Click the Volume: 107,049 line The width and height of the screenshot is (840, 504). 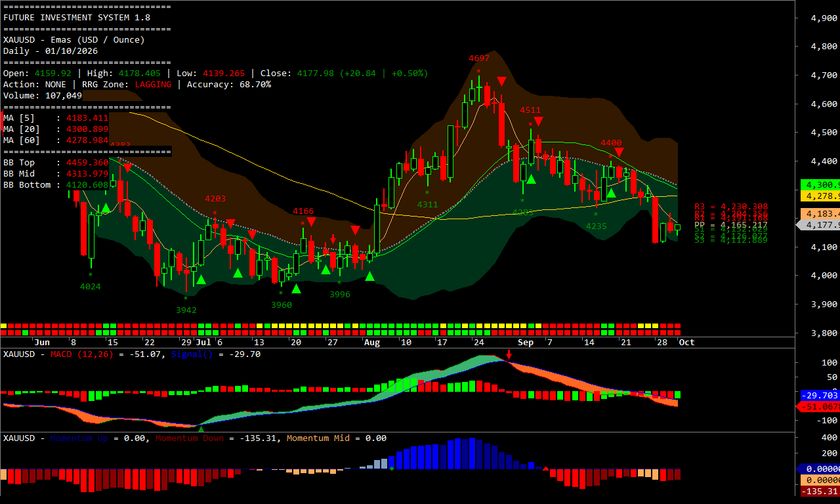[43, 96]
